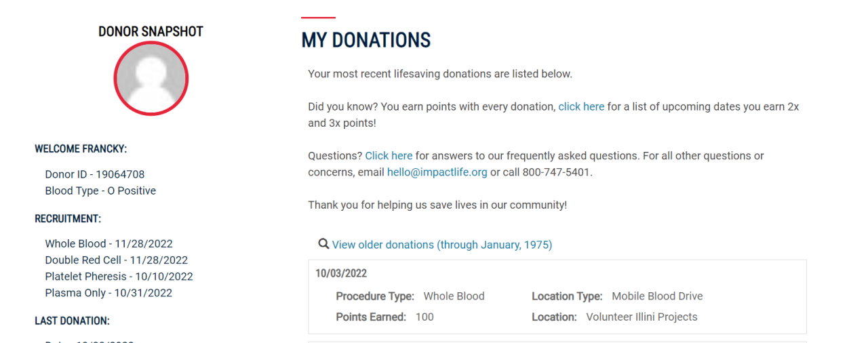Click the Donor ID 19064708 line
Viewport: 868px width, 343px height.
pos(95,174)
